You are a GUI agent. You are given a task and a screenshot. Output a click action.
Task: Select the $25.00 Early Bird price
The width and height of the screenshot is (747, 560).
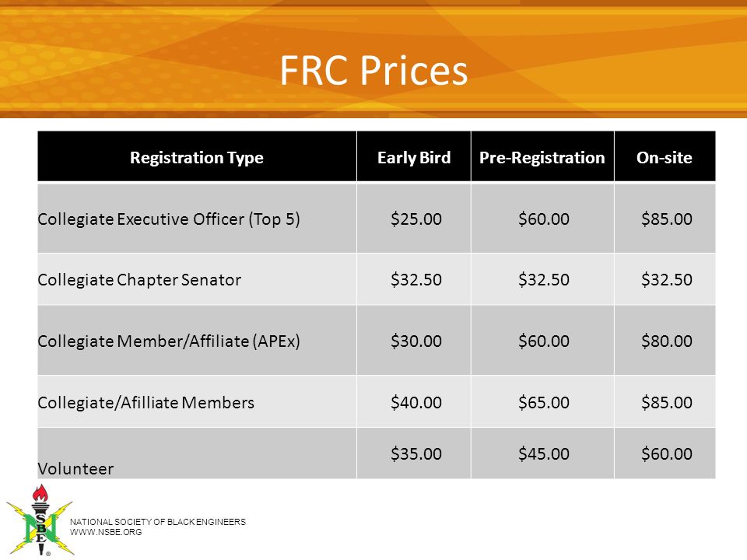click(x=416, y=219)
